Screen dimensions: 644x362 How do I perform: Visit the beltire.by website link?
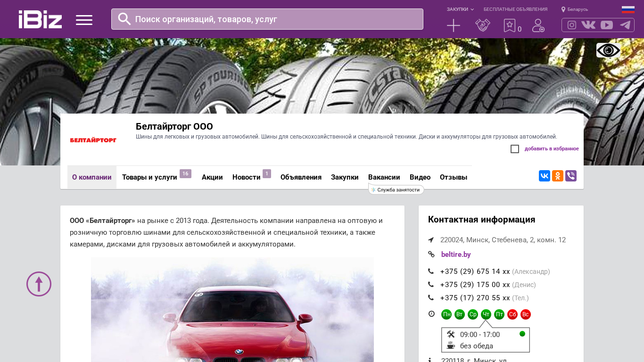click(456, 255)
